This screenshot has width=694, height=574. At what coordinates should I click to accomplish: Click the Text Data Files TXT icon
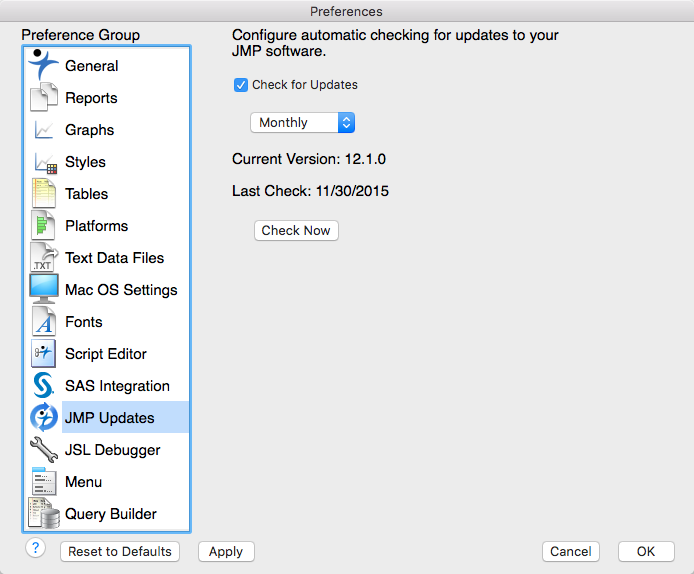pos(44,258)
